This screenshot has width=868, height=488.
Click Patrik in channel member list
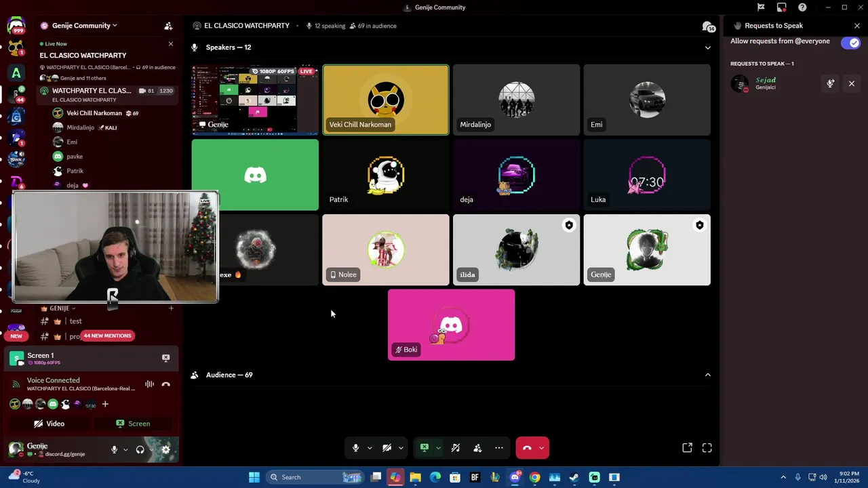75,171
